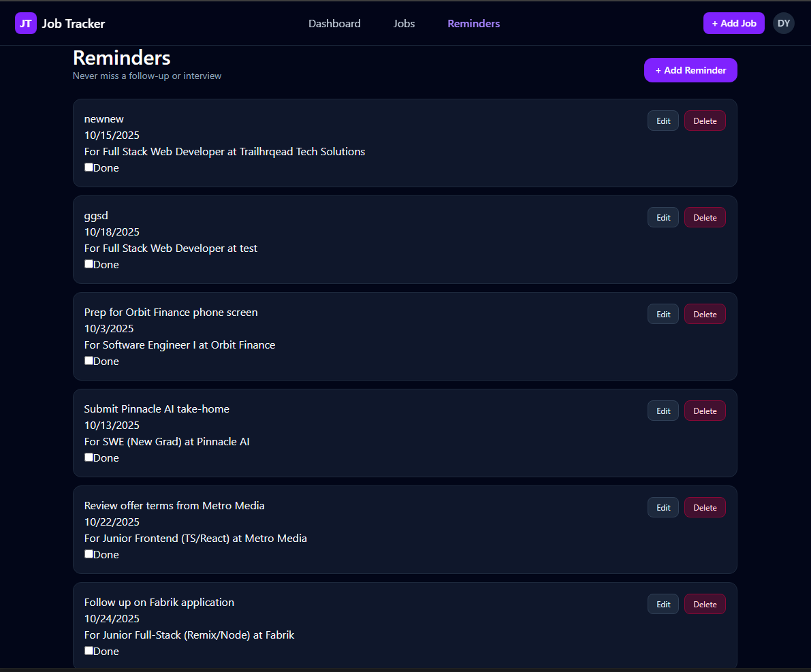This screenshot has height=672, width=811.
Task: Click the interview link in the subtitle
Action: tap(202, 76)
